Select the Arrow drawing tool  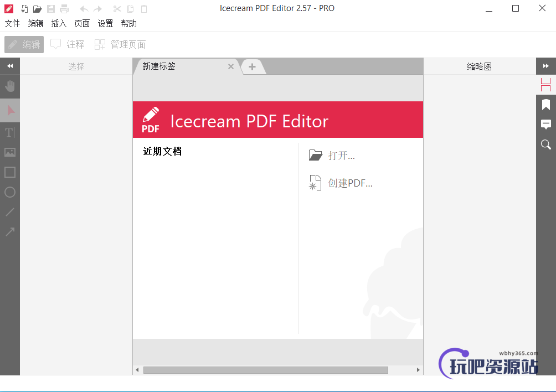pos(10,232)
